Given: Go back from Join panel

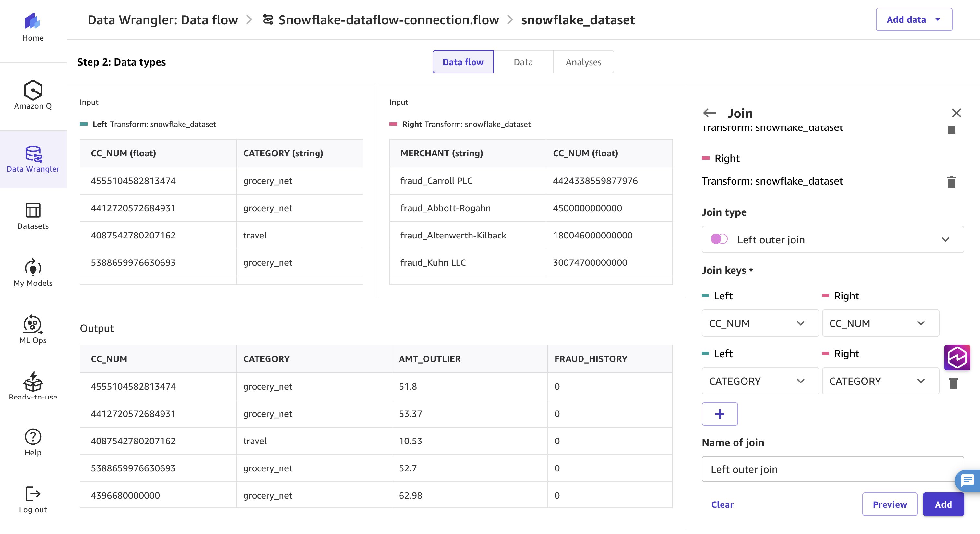Looking at the screenshot, I should tap(710, 113).
